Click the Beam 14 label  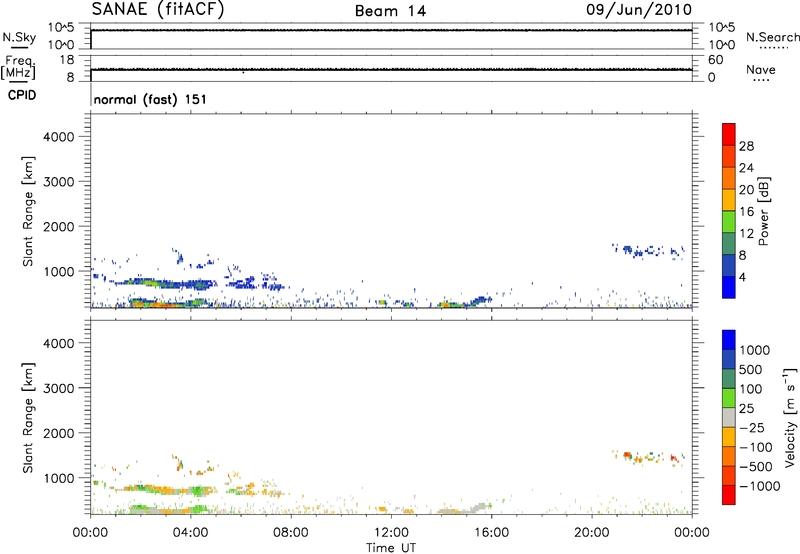click(390, 11)
